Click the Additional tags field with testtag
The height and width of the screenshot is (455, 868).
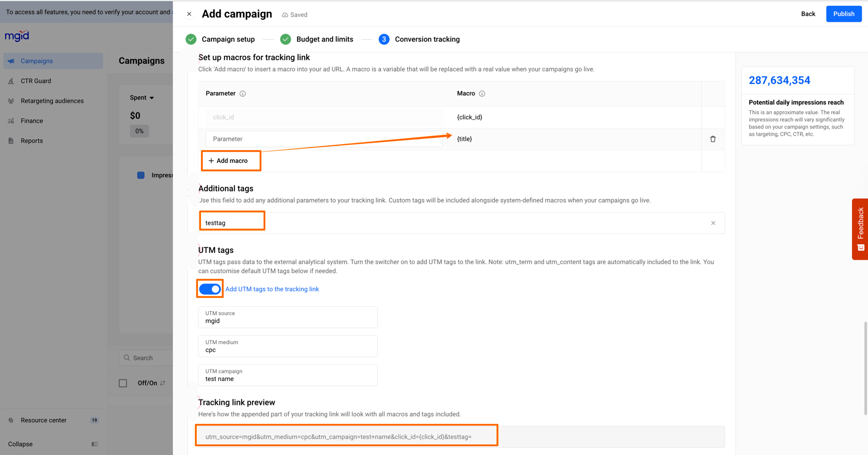pos(462,223)
